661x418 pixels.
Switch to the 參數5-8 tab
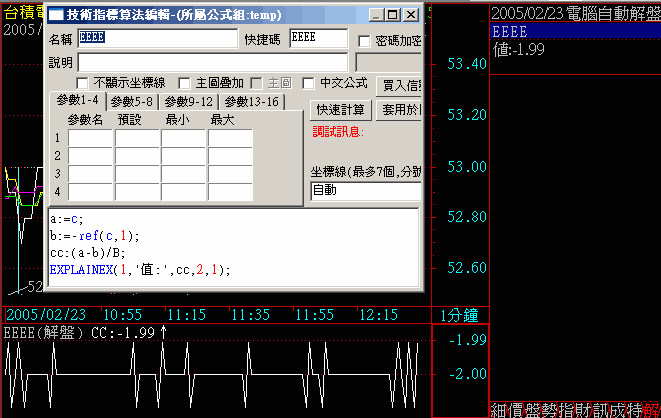click(x=131, y=102)
